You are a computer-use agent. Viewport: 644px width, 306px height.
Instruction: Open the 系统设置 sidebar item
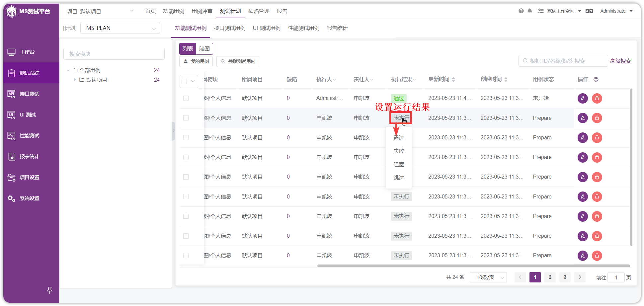pos(31,198)
